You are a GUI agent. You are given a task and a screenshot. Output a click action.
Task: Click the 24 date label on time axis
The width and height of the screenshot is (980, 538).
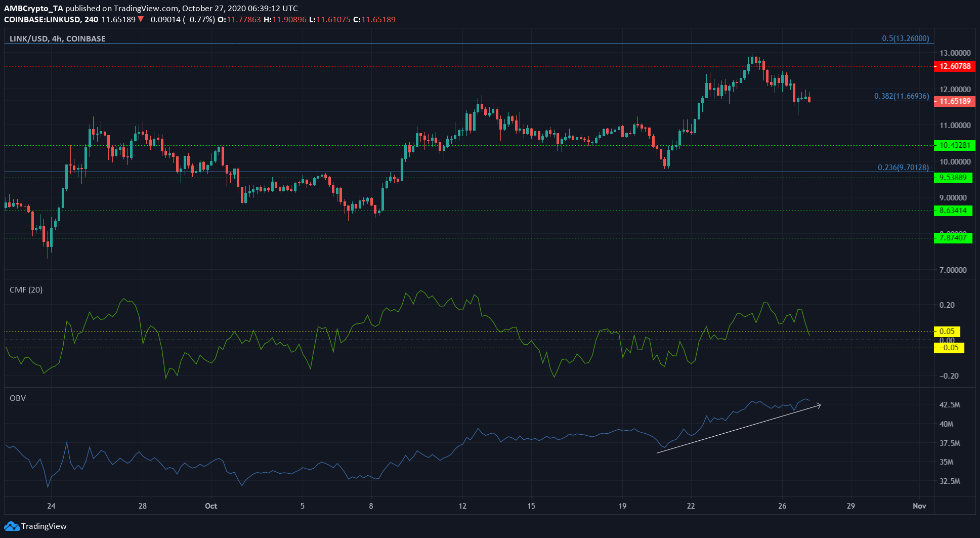tap(51, 506)
